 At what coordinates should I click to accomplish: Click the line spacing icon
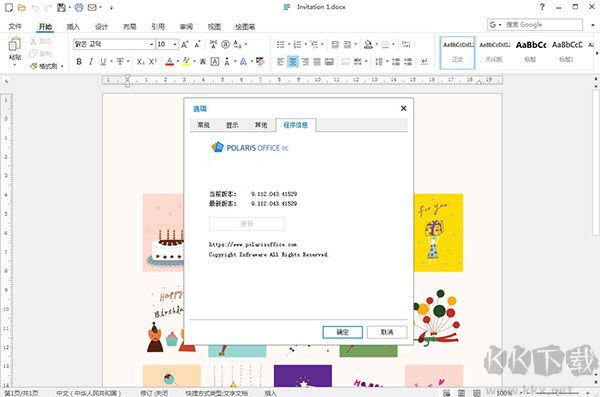tap(379, 62)
